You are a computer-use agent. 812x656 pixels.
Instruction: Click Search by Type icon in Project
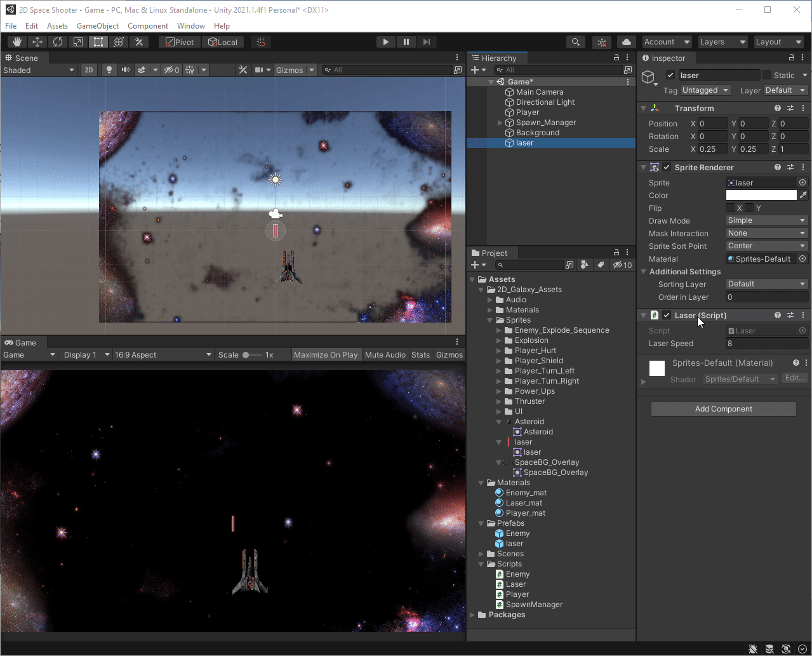click(x=585, y=265)
